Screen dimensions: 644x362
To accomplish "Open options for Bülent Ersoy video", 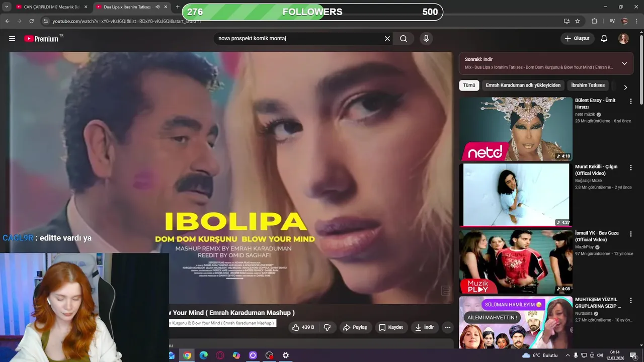I will click(630, 101).
